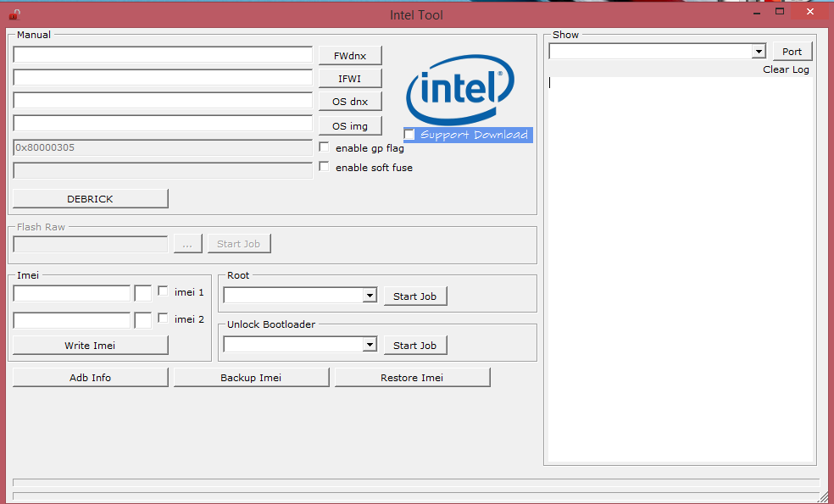Minimize the Intel Tool window
The width and height of the screenshot is (834, 504).
[756, 12]
